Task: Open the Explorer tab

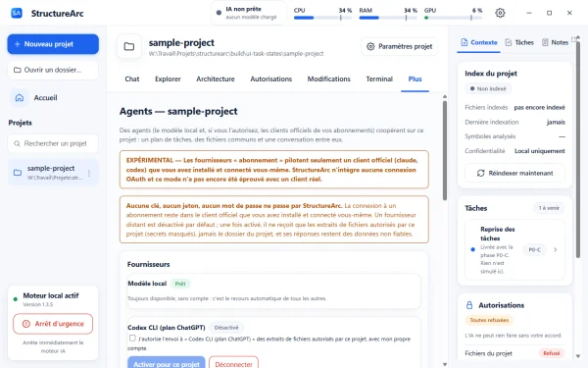Action: pos(168,79)
